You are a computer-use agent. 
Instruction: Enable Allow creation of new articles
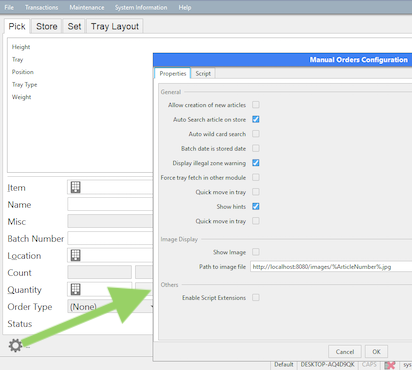tap(256, 105)
